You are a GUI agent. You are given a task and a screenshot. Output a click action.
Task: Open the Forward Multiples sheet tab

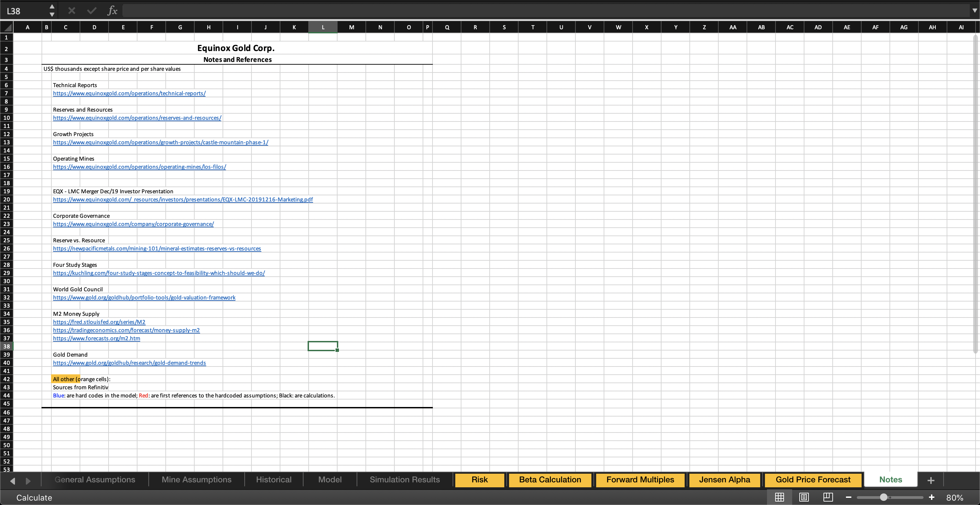640,479
